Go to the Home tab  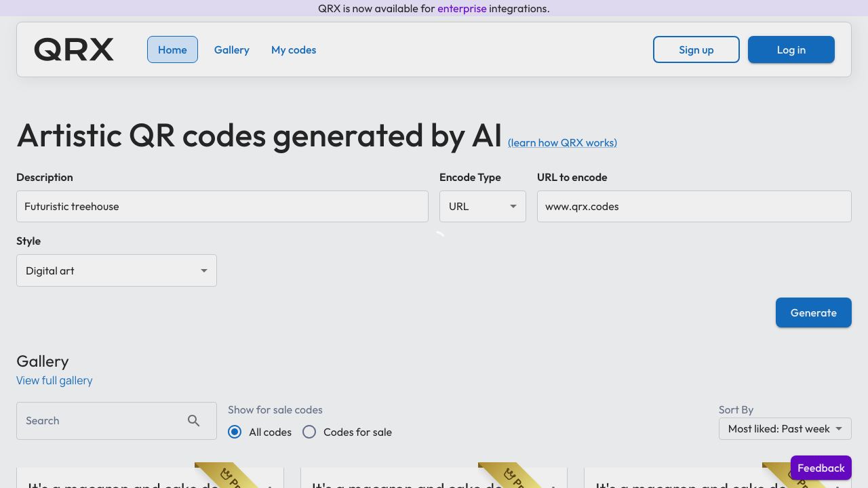[x=172, y=49]
